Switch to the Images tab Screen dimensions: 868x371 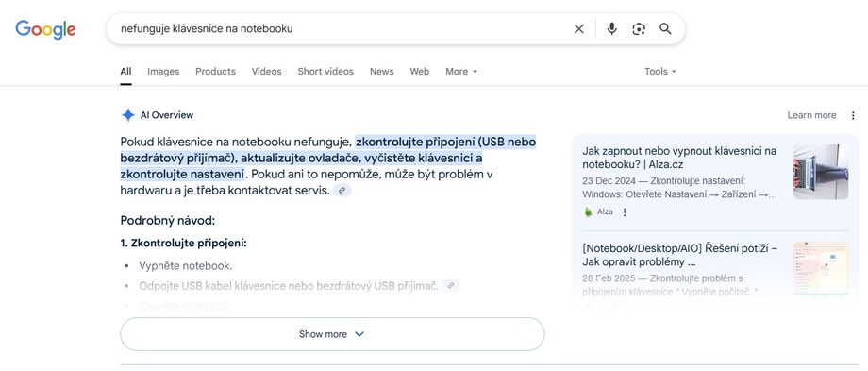(163, 72)
